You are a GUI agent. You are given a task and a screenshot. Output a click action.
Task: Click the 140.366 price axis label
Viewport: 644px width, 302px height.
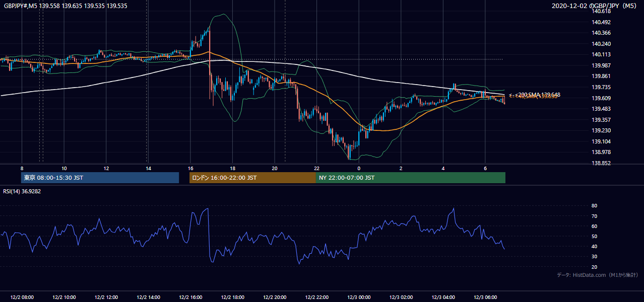[601, 33]
